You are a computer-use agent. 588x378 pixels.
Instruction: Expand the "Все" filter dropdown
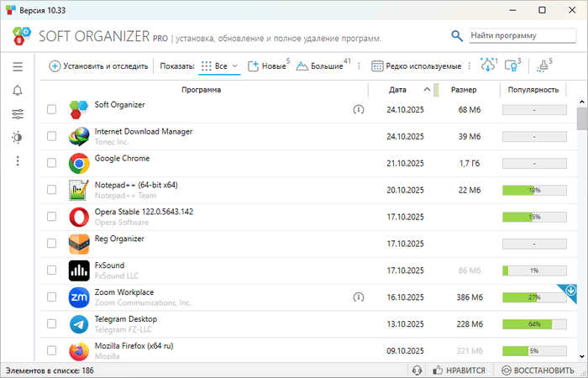pos(235,66)
